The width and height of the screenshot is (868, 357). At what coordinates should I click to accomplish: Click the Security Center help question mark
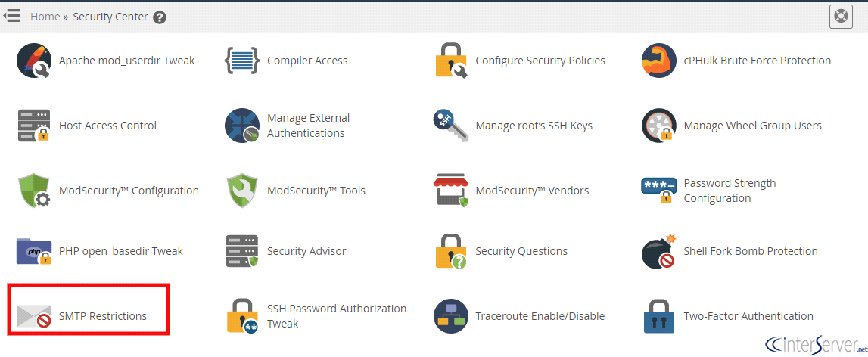(x=160, y=17)
